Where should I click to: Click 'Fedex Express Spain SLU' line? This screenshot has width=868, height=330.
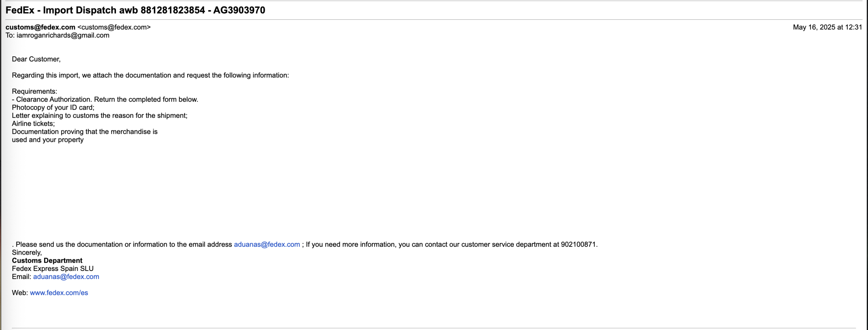click(53, 269)
